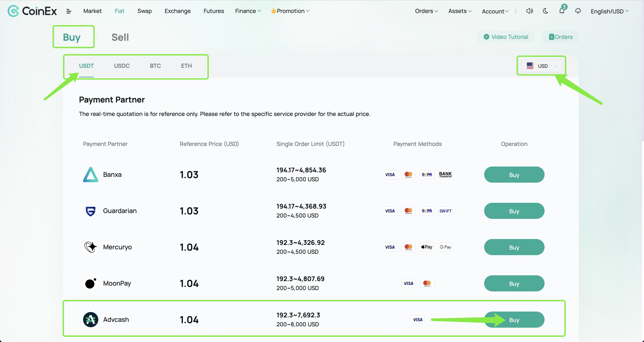Click the Payment Methods column header

(417, 144)
